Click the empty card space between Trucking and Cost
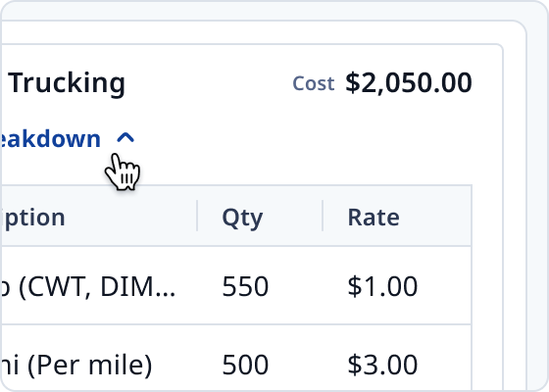 point(209,83)
